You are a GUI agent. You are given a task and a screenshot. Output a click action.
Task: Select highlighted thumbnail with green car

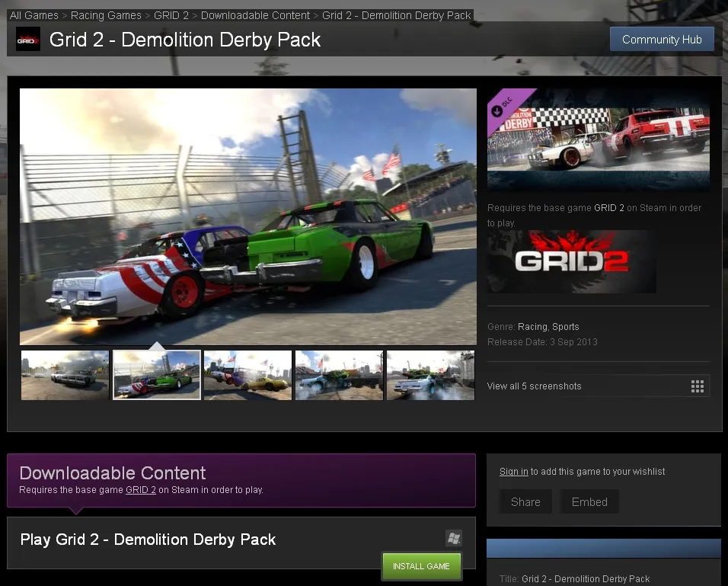(x=157, y=375)
